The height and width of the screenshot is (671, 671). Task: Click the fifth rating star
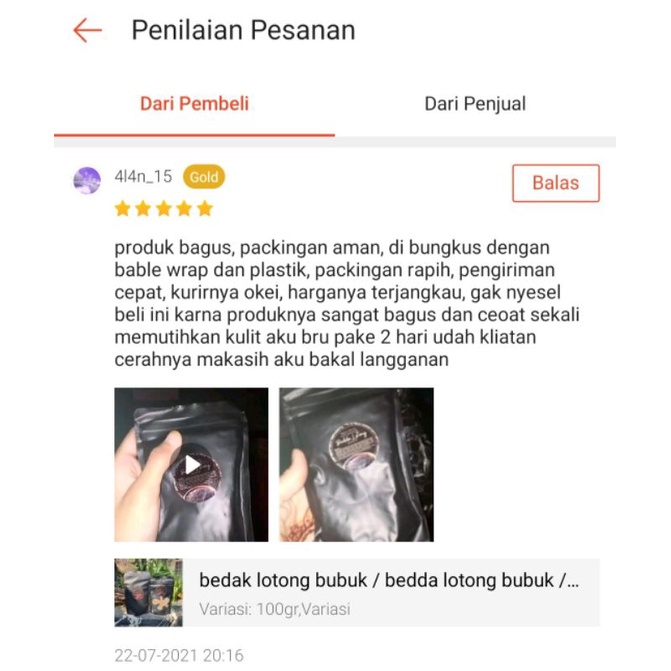point(205,209)
